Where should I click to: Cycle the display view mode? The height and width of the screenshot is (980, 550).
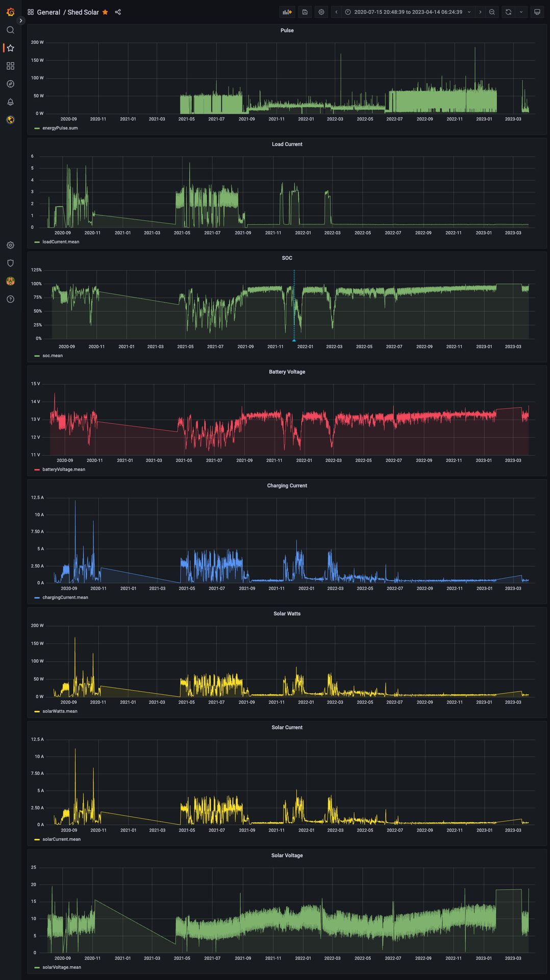537,12
